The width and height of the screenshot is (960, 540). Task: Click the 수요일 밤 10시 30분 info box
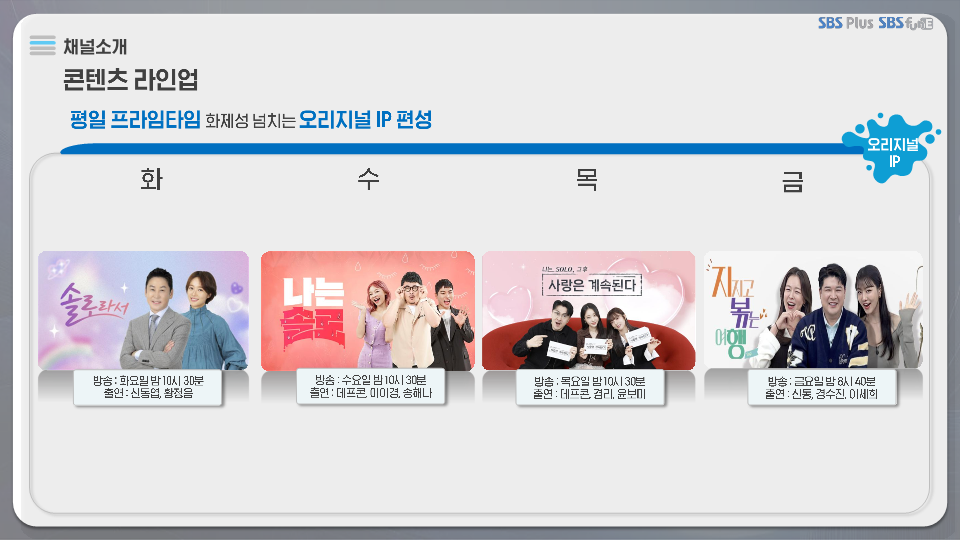(x=370, y=386)
